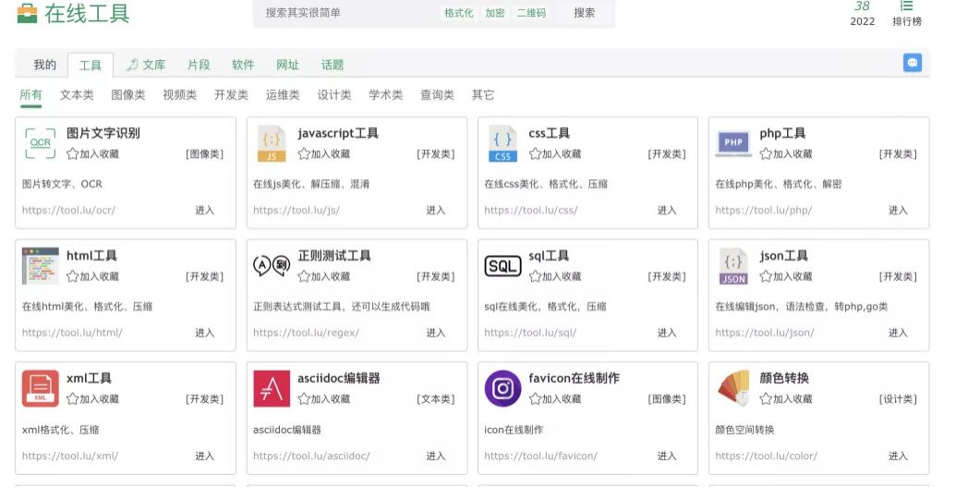
Task: Star sql工具 with 加入收藏
Action: tap(555, 276)
